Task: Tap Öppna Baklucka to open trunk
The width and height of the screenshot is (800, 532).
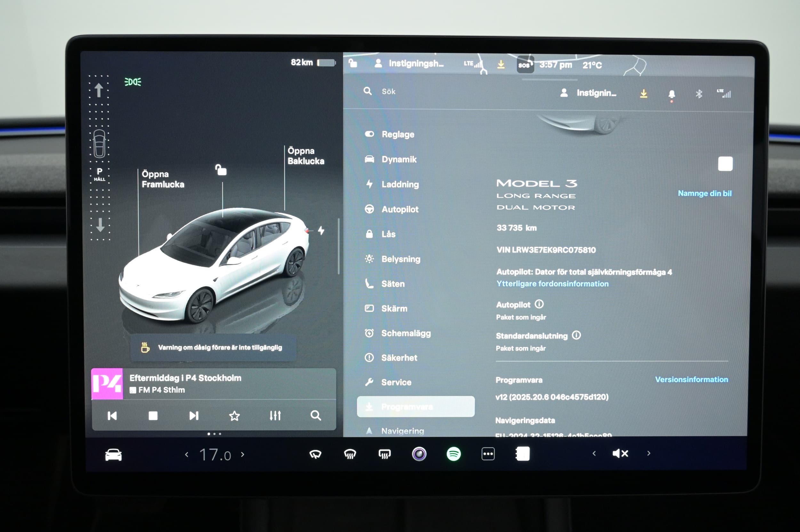Action: click(x=306, y=156)
